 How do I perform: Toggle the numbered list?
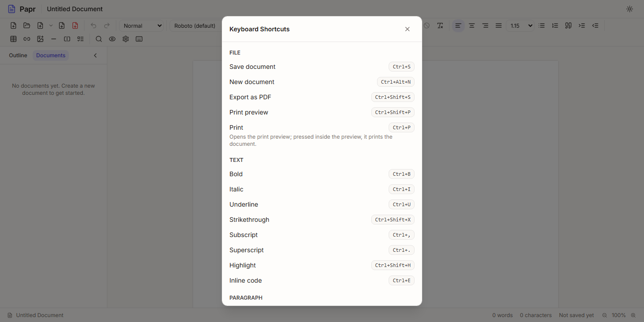coord(555,25)
